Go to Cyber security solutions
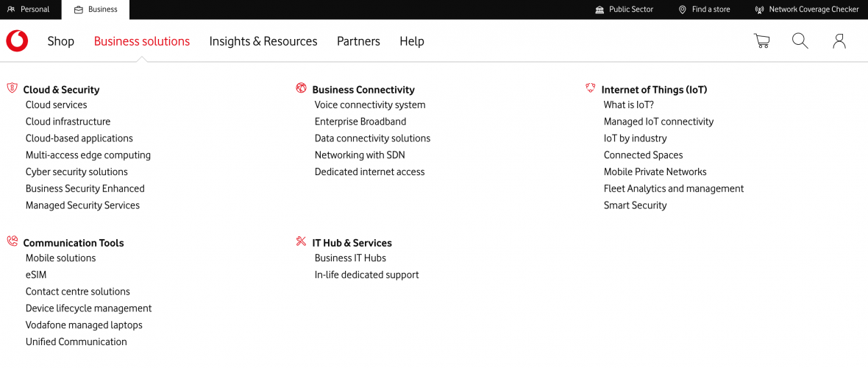Screen dimensions: 868x368 pyautogui.click(x=77, y=171)
